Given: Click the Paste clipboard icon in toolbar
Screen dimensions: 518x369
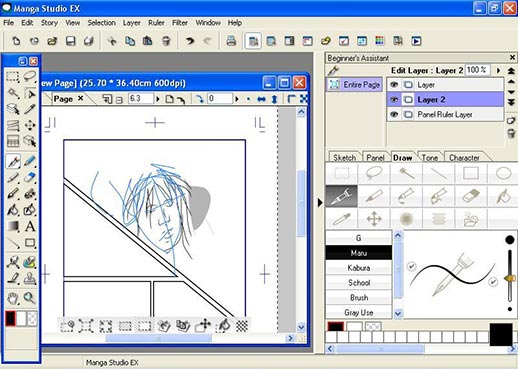Looking at the screenshot, I should (147, 41).
